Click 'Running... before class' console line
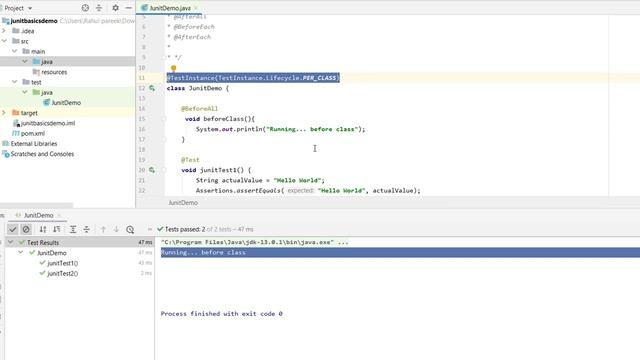 (x=203, y=253)
